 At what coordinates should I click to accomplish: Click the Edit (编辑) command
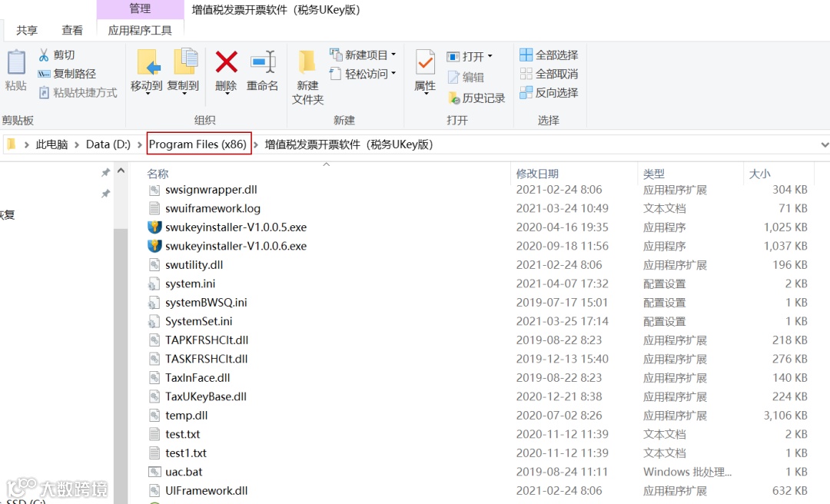[466, 78]
